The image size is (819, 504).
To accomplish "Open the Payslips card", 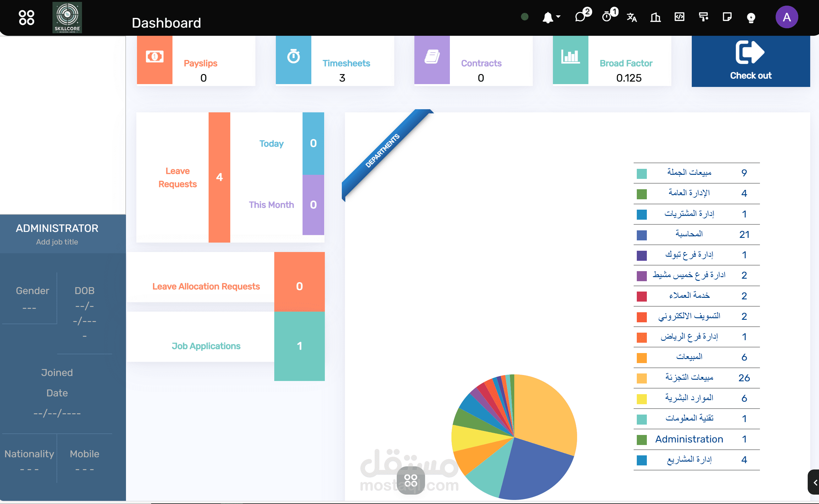I will pos(196,60).
